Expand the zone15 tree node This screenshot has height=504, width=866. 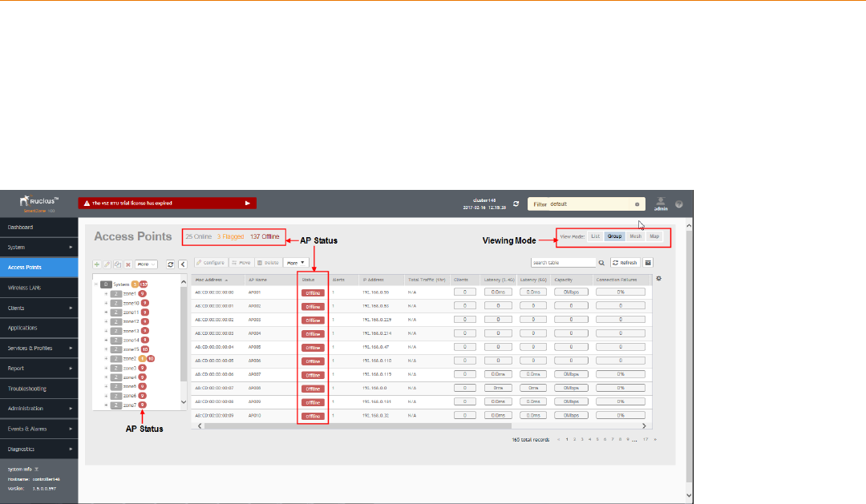[106, 349]
